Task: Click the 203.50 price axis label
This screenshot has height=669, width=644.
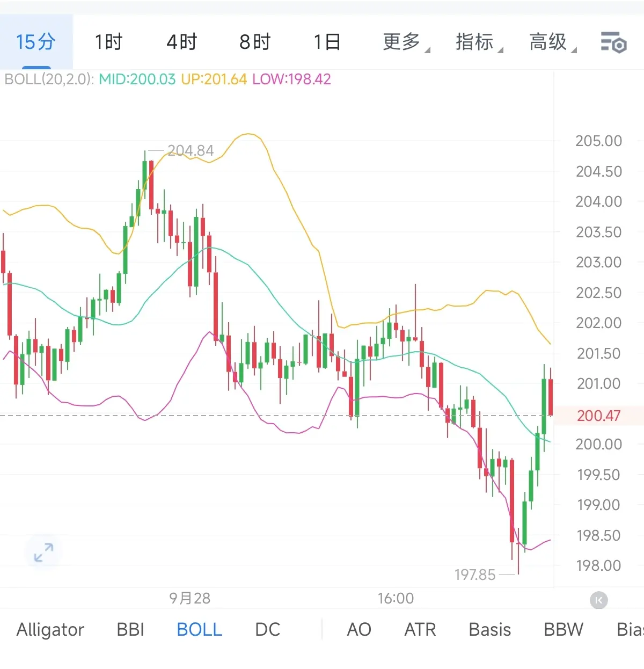Action: click(x=598, y=232)
